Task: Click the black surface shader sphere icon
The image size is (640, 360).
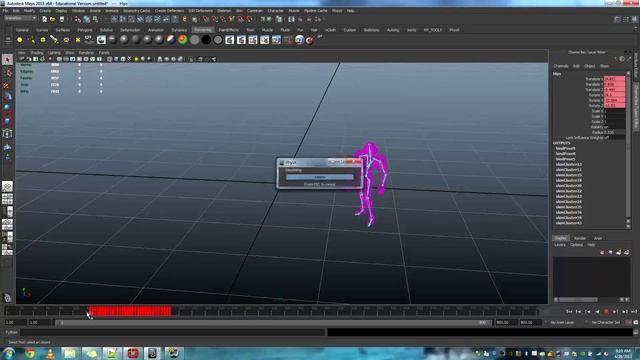Action: 206,40
